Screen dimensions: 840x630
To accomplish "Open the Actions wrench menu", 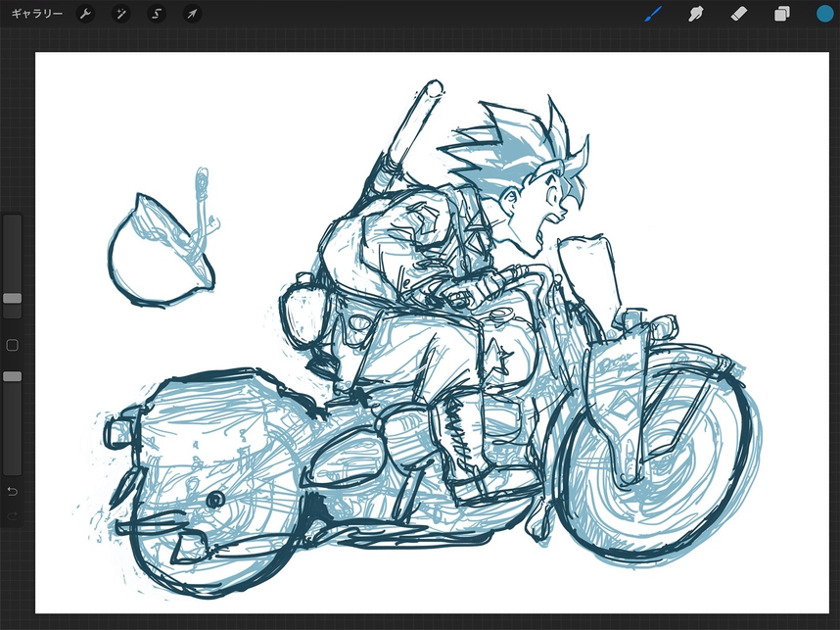I will (x=85, y=14).
